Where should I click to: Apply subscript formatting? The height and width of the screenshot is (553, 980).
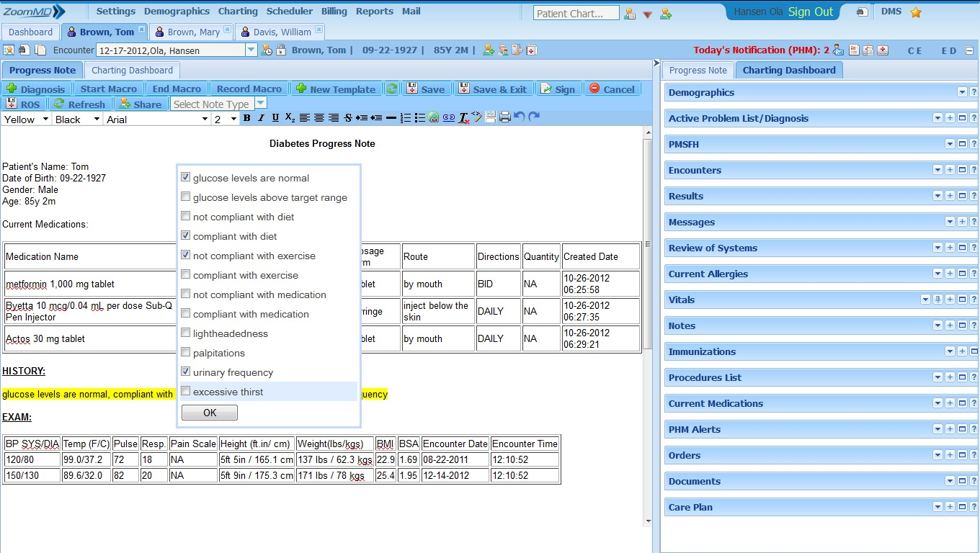290,119
